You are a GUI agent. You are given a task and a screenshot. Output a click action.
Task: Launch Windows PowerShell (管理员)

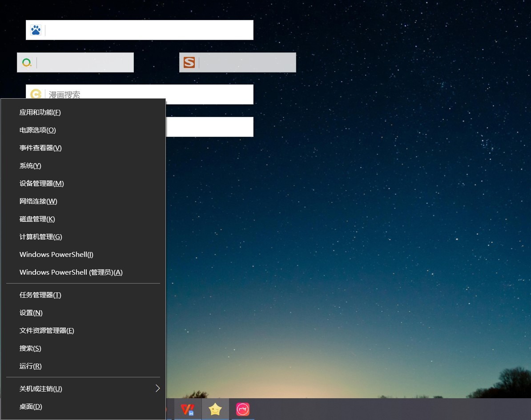71,272
